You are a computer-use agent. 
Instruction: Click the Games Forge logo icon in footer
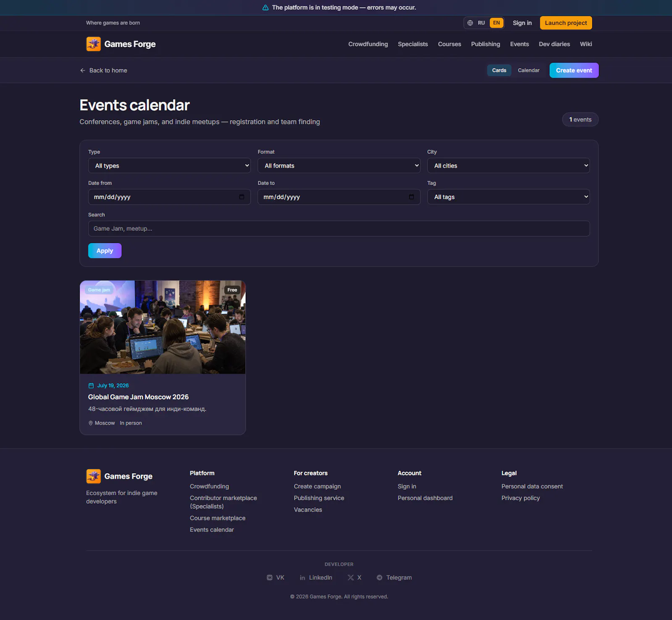coord(94,476)
